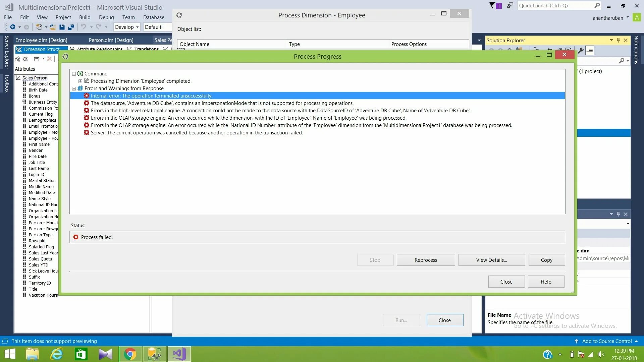This screenshot has width=644, height=362.
Task: Click the View Details button
Action: pyautogui.click(x=491, y=260)
